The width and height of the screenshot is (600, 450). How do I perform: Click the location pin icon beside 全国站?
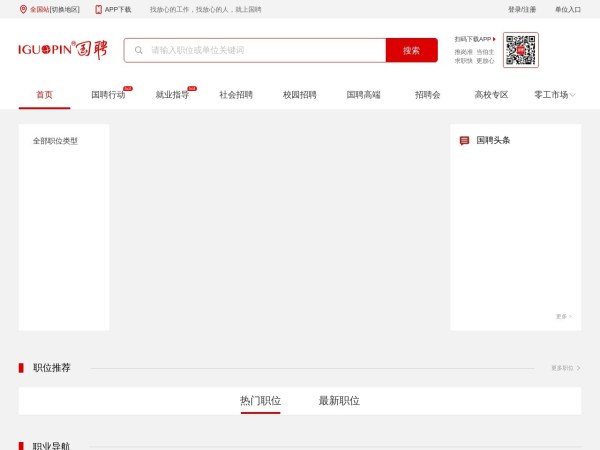23,9
